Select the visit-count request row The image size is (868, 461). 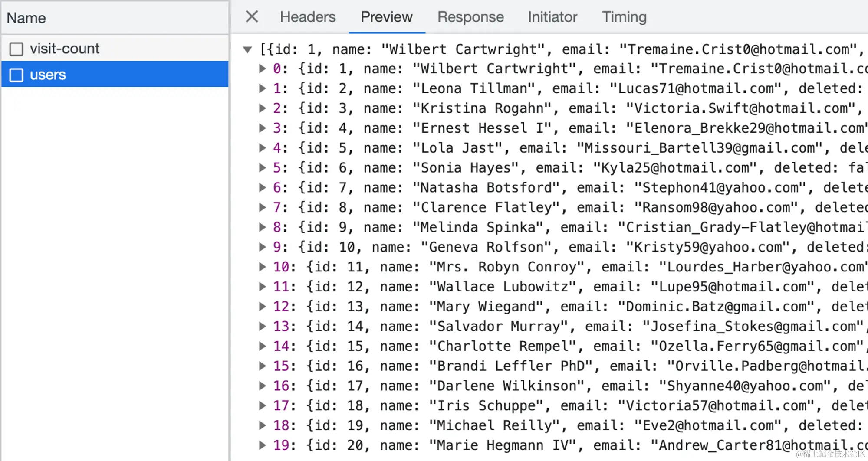(115, 49)
